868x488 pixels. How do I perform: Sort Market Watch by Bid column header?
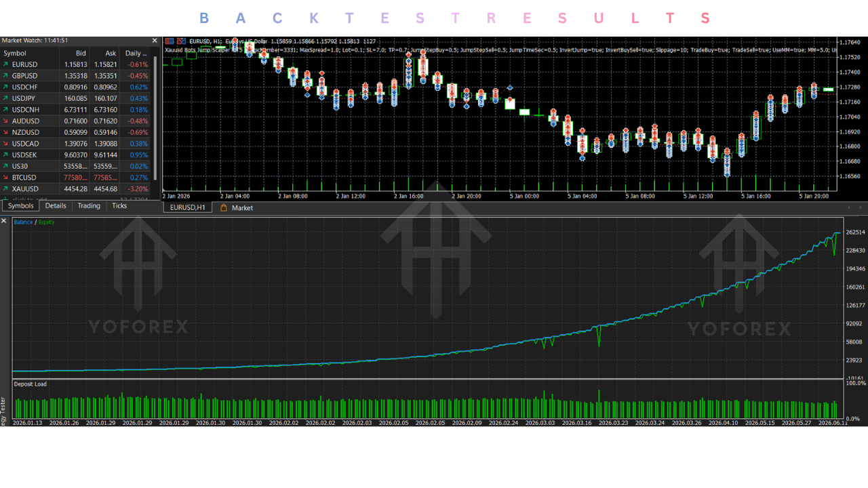tap(75, 53)
